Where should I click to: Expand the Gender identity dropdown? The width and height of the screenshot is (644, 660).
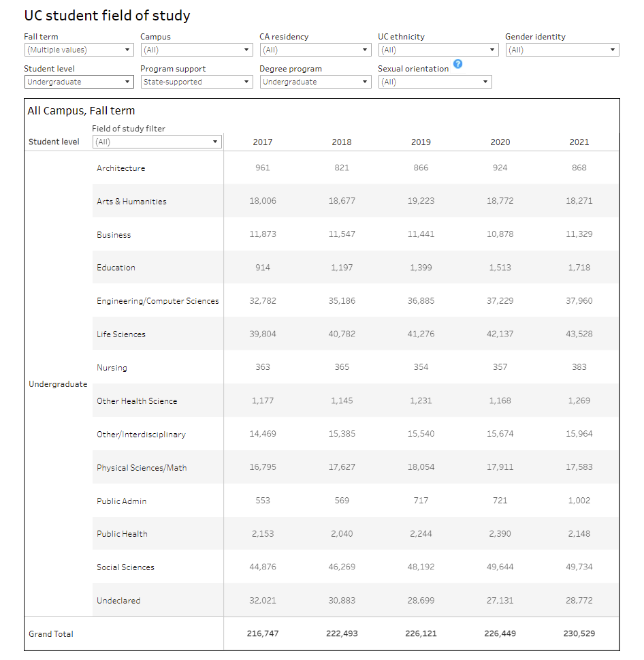(x=562, y=50)
